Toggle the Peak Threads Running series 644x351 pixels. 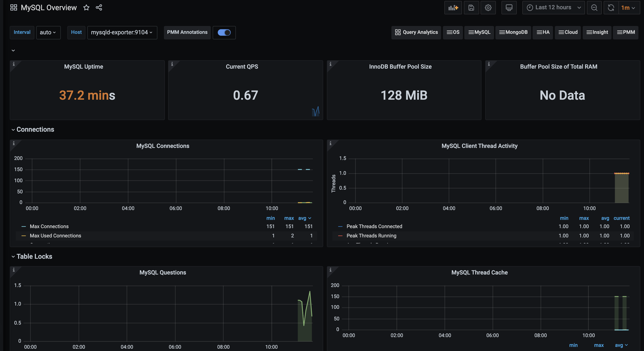371,236
